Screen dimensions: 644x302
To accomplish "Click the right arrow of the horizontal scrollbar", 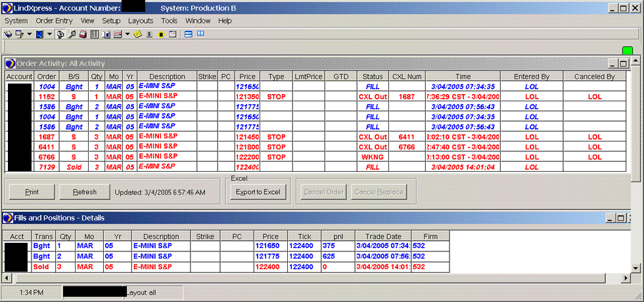I will [626, 278].
